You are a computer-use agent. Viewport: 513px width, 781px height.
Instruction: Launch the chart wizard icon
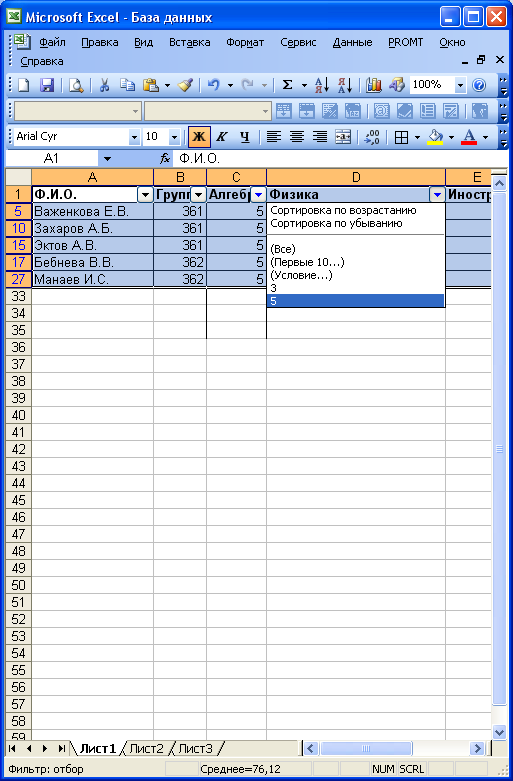pos(374,86)
